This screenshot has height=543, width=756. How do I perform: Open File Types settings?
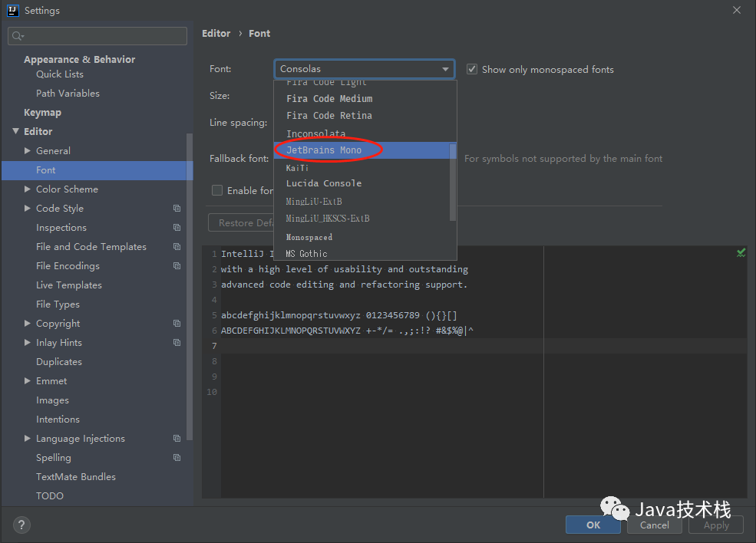(x=58, y=304)
